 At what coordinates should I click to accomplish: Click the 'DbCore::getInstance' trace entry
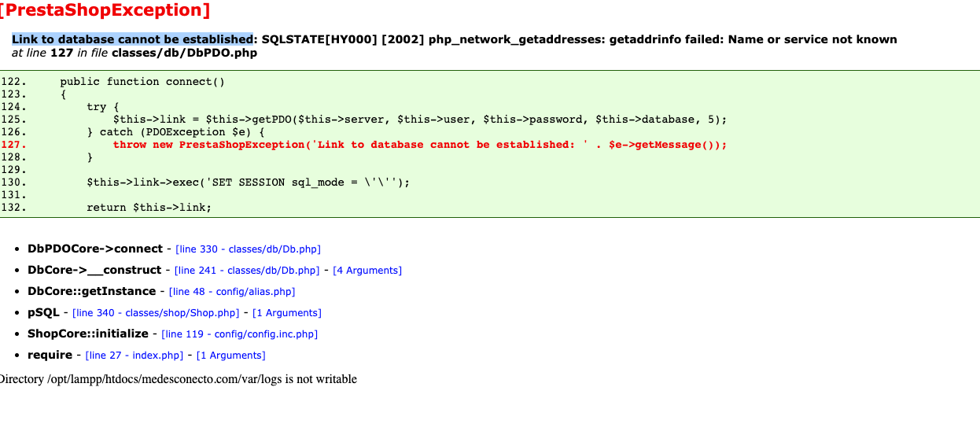(91, 291)
